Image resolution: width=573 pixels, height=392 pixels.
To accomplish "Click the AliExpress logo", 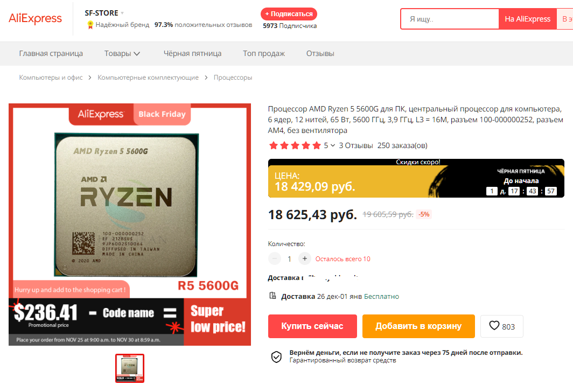I will click(x=35, y=18).
